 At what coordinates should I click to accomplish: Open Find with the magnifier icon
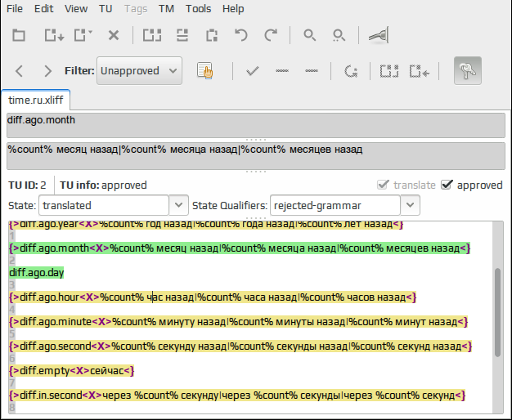click(x=309, y=35)
